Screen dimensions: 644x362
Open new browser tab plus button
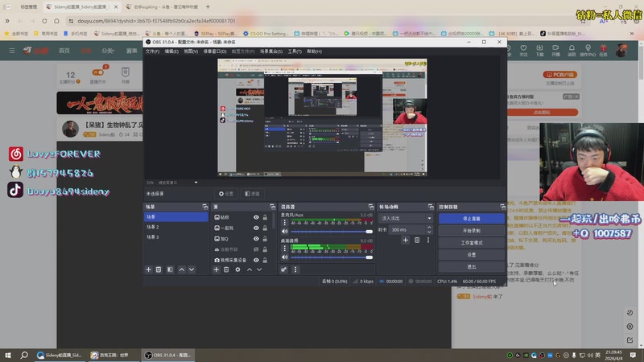[x=208, y=6]
